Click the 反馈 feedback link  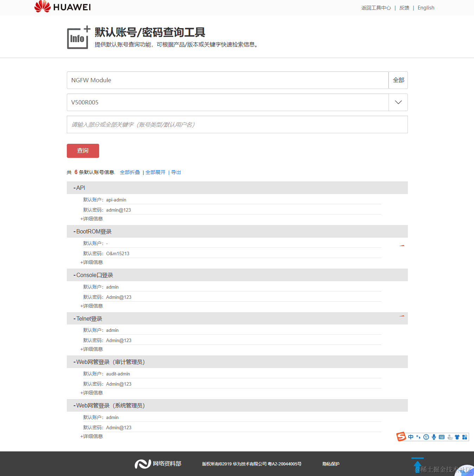[404, 8]
